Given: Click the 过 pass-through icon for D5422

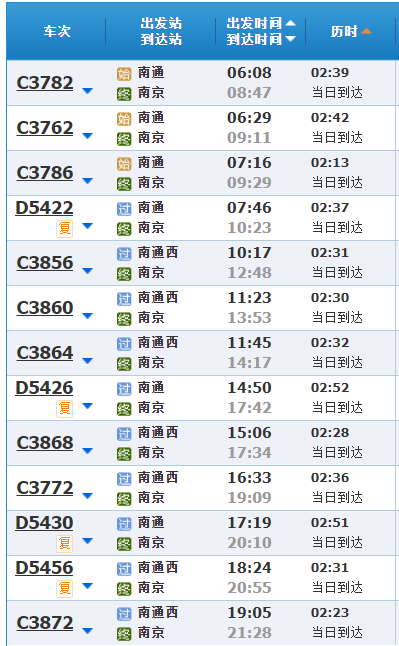Looking at the screenshot, I should tap(124, 209).
